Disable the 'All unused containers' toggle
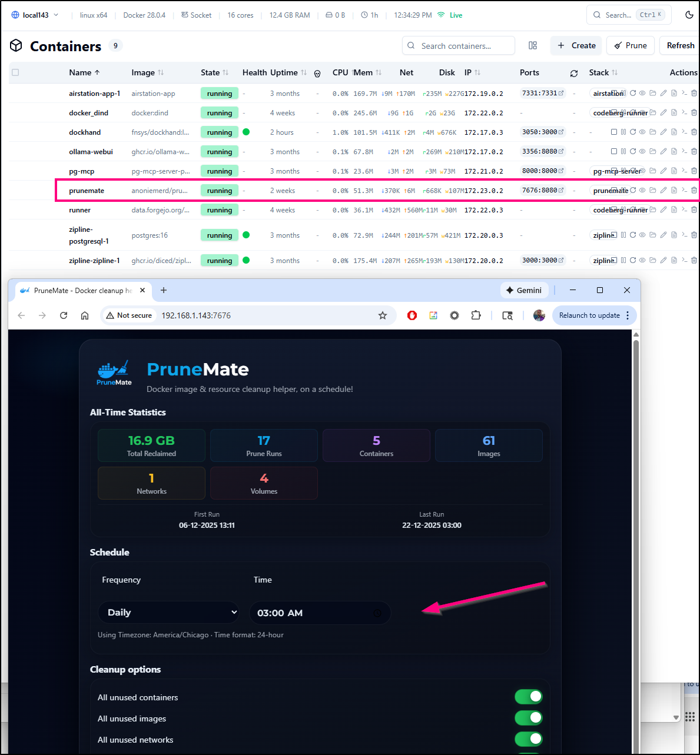 coord(528,697)
